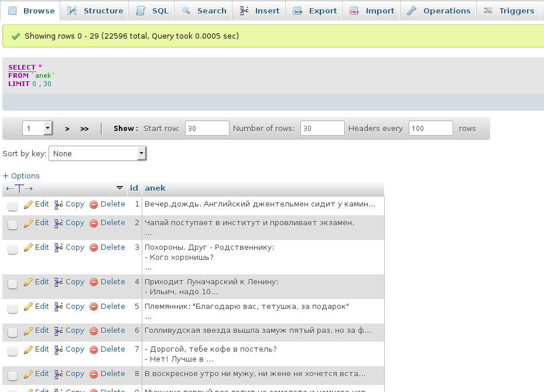Click the red Delete icon for row 3
This screenshot has width=544, height=392.
(x=94, y=248)
